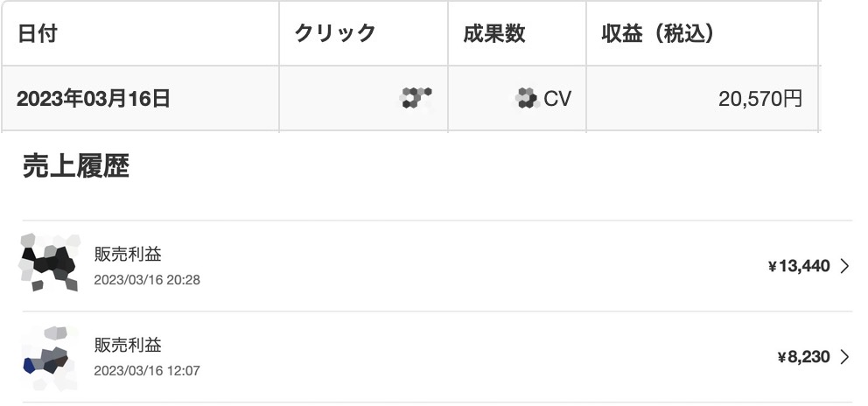Click the 販売利益 label of first sale

pos(128,255)
